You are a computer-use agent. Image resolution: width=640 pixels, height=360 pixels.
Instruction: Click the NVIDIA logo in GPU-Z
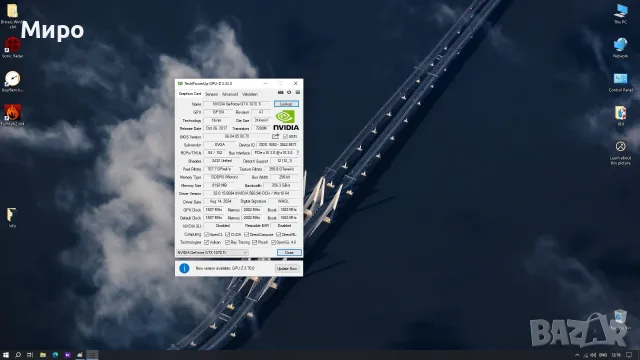click(x=286, y=121)
